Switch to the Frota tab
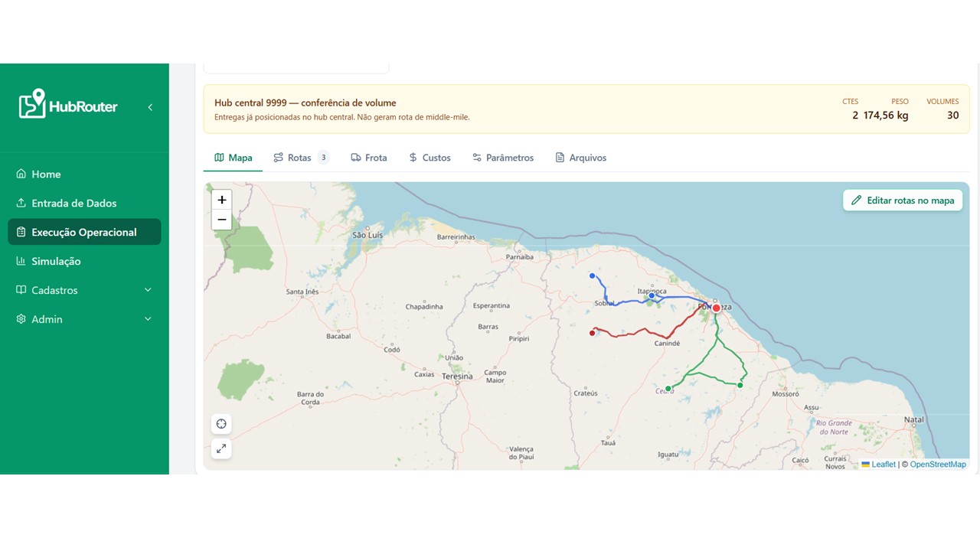This screenshot has height=551, width=980. click(368, 158)
